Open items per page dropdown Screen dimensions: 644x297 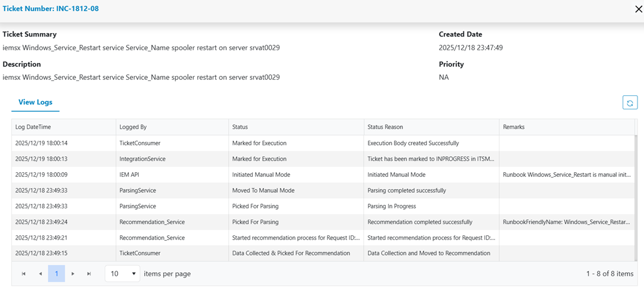tap(122, 274)
